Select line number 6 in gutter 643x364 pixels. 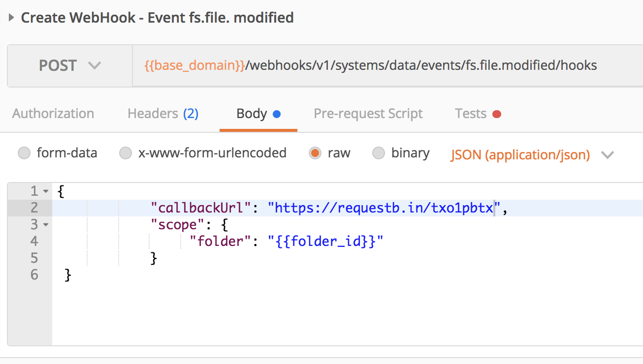point(34,274)
